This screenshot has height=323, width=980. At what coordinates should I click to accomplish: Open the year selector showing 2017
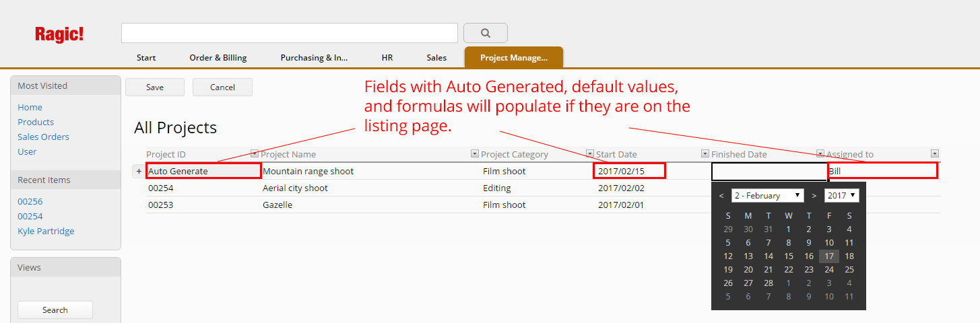[x=842, y=195]
